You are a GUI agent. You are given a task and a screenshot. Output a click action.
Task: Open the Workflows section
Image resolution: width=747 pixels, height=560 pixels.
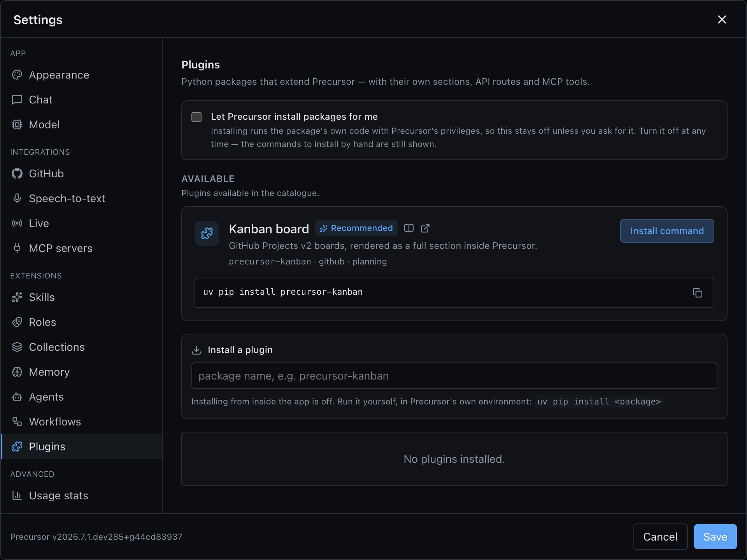coord(81,422)
